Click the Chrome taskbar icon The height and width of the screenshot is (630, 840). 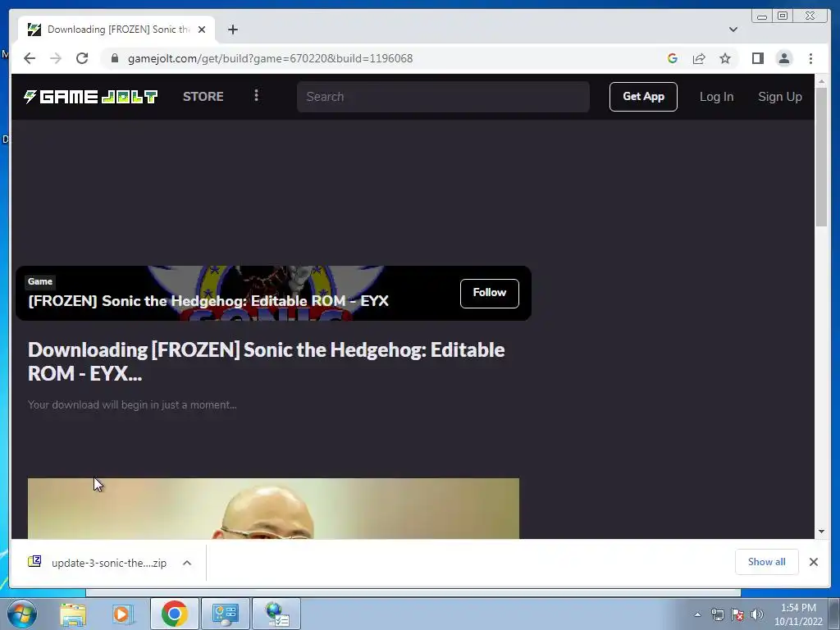point(175,614)
